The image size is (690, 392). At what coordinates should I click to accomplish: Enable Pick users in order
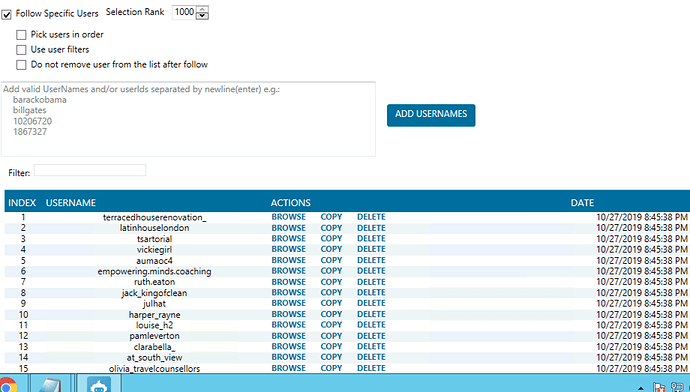coord(21,35)
